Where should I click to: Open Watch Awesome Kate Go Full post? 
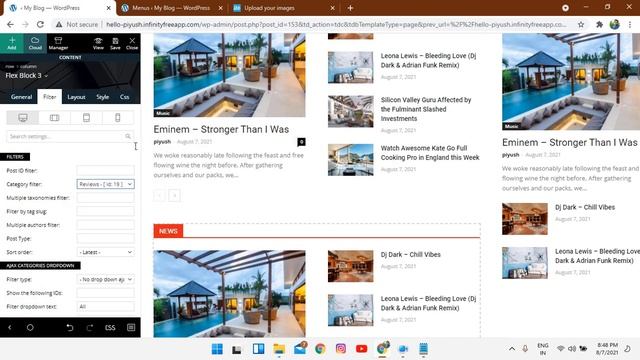(x=430, y=153)
